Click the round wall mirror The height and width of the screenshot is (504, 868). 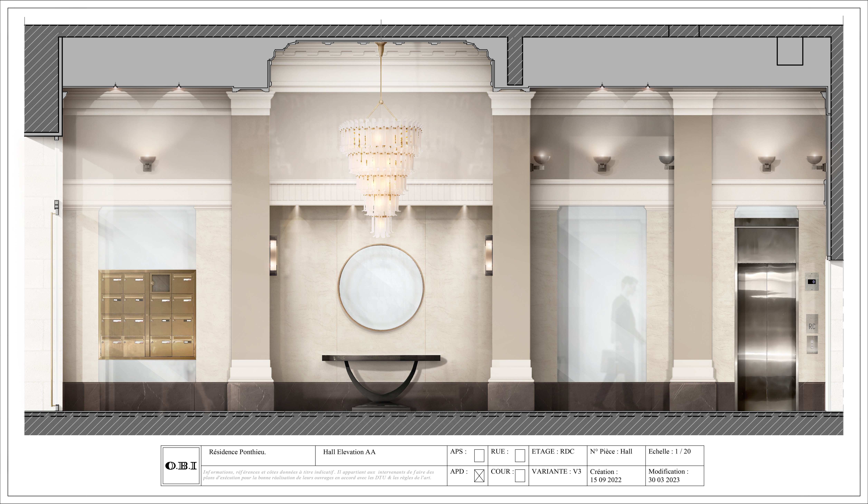(381, 287)
